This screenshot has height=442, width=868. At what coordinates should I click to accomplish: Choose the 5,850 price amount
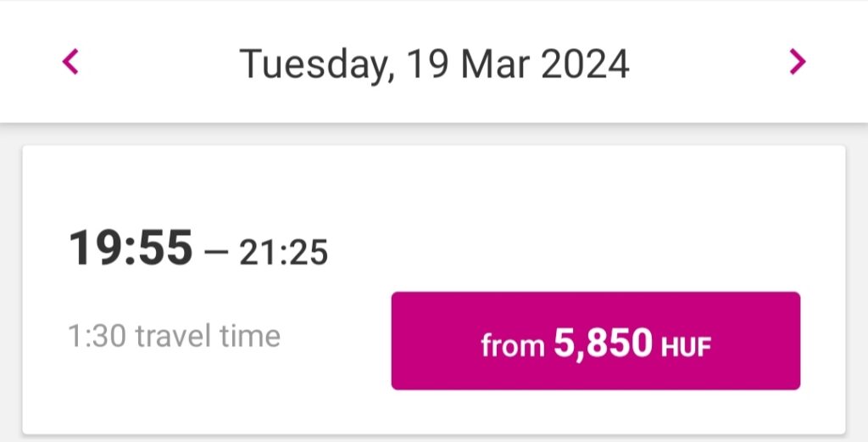tap(604, 344)
